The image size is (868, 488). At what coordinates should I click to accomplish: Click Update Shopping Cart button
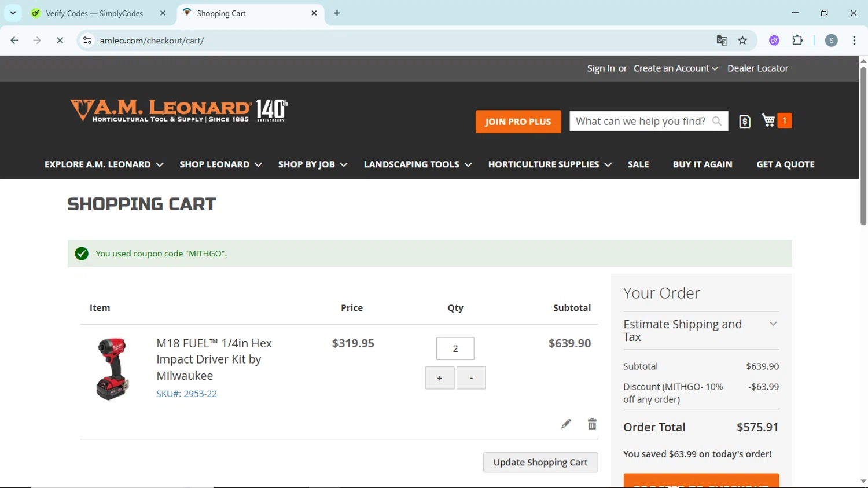(540, 462)
